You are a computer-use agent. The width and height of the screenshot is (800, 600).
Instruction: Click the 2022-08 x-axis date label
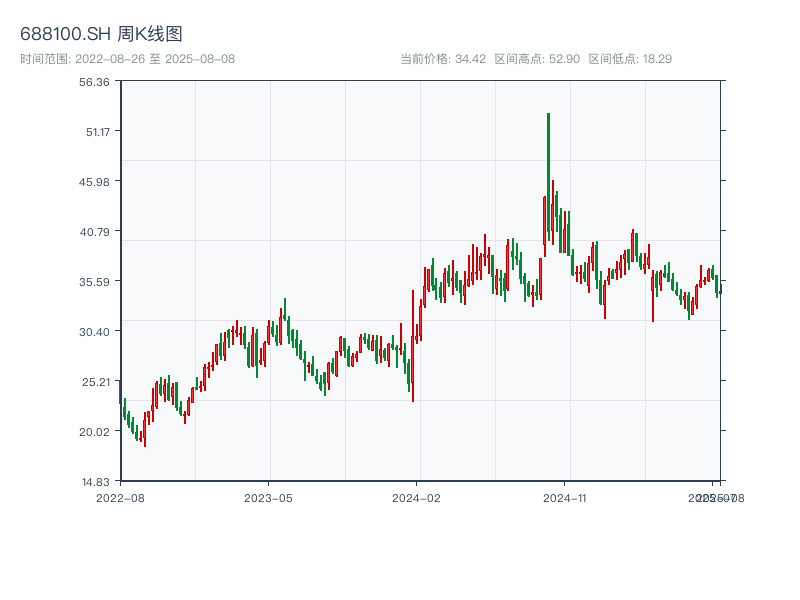(120, 497)
